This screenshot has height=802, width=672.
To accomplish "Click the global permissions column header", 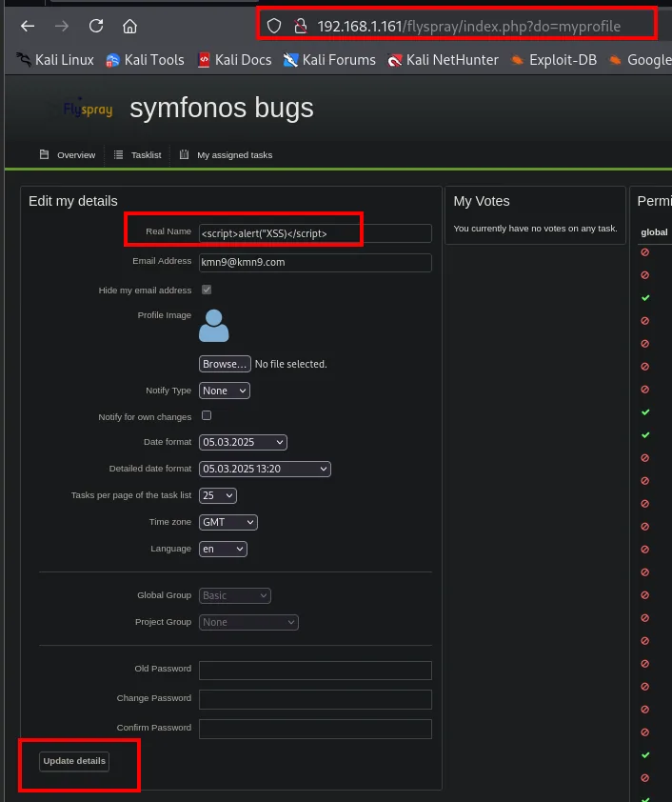I will 654,232.
